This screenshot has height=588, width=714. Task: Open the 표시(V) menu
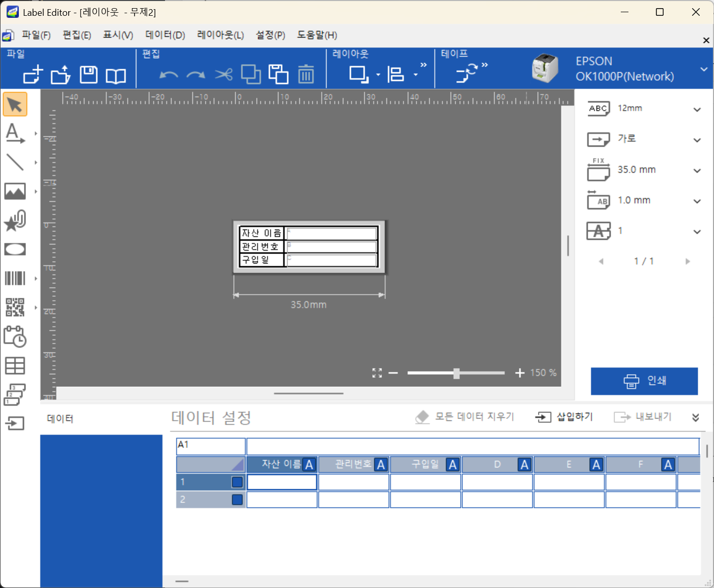click(x=118, y=35)
